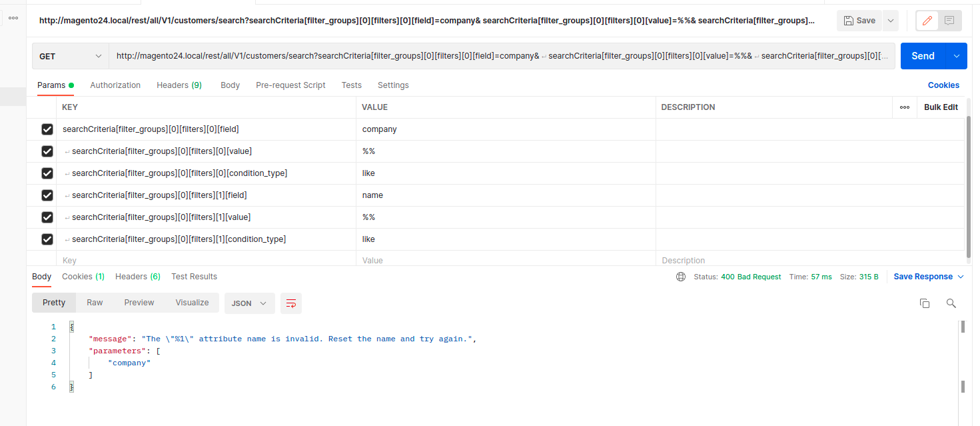Click the empty Description input placeholder

[809, 260]
